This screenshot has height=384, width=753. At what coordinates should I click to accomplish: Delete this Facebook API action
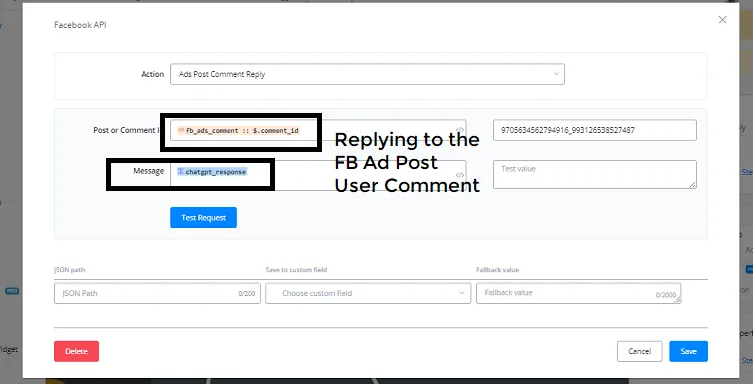76,351
